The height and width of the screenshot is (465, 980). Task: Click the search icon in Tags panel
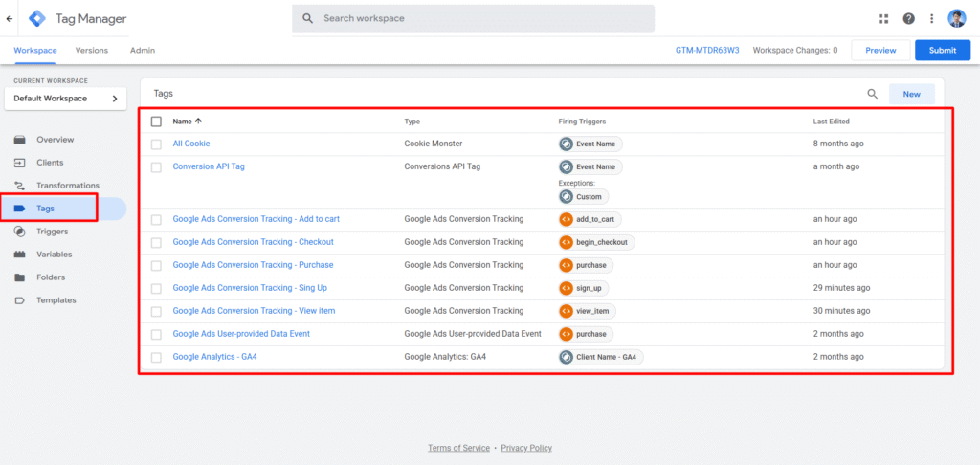tap(872, 94)
